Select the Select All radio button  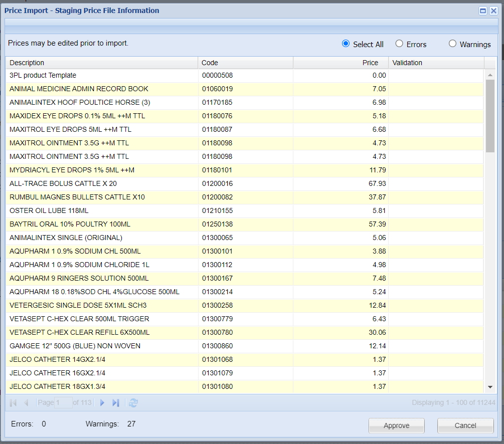coord(346,44)
